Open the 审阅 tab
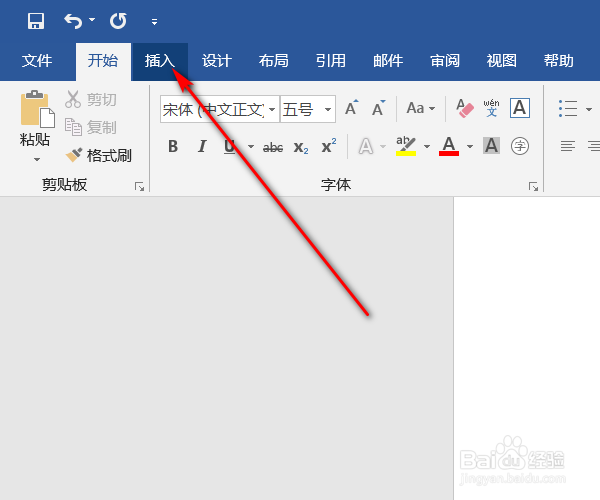Viewport: 600px width, 500px height. (445, 61)
